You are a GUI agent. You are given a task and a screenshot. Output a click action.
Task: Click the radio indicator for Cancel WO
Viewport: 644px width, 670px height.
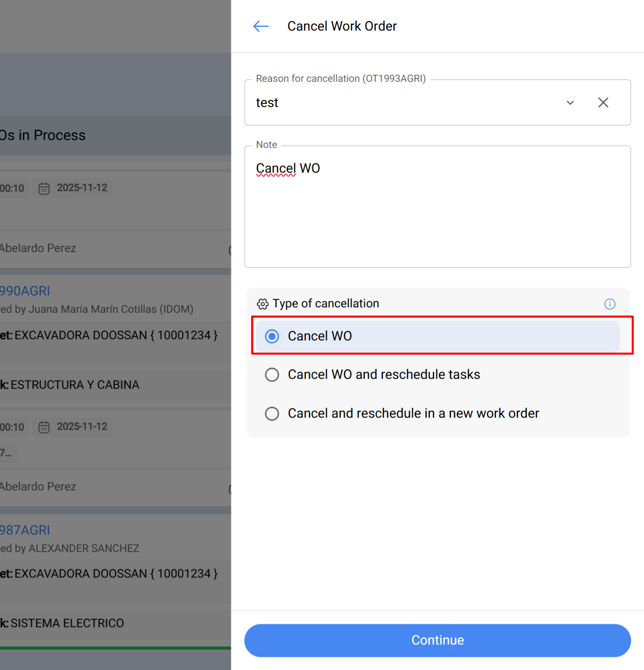coord(272,336)
